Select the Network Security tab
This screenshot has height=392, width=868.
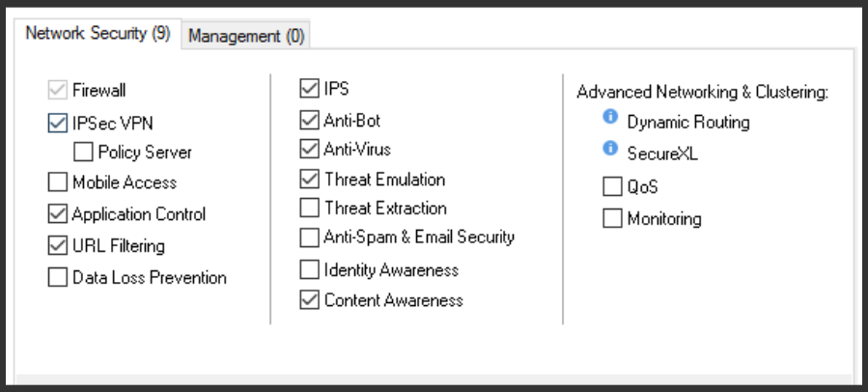coord(98,34)
